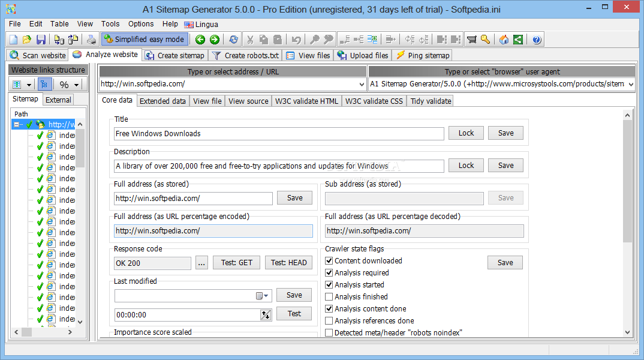The image size is (644, 360).
Task: Open the View files tab
Action: 308,55
